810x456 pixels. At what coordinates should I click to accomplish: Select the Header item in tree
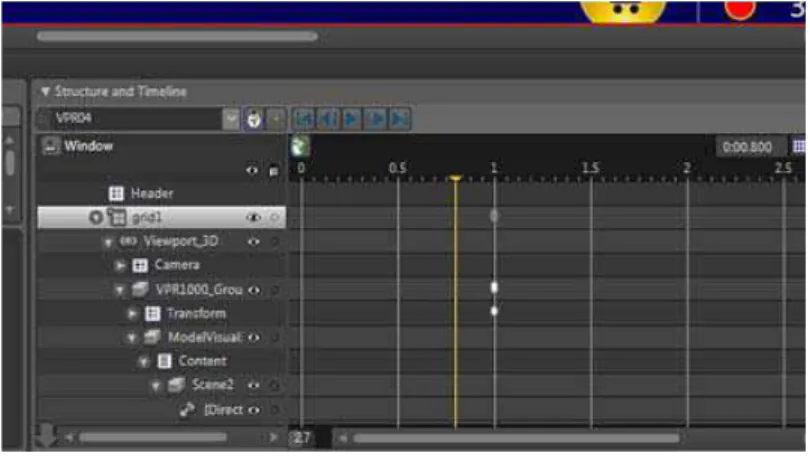pos(152,194)
